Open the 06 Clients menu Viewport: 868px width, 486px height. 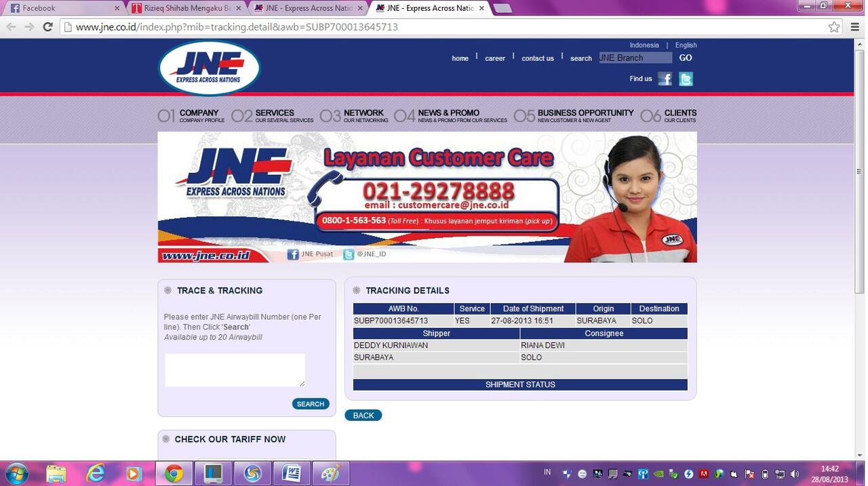click(x=669, y=116)
